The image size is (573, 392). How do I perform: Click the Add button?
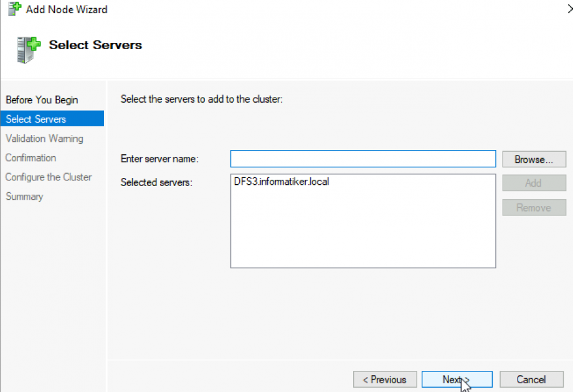[x=533, y=182]
